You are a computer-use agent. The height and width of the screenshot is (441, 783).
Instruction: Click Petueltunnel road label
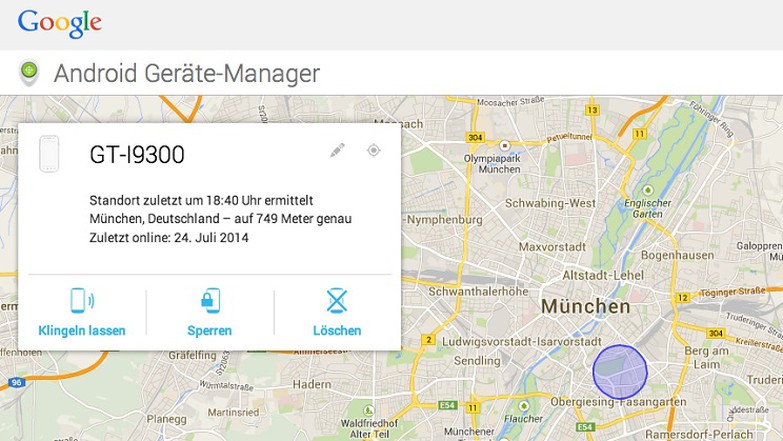pyautogui.click(x=569, y=137)
